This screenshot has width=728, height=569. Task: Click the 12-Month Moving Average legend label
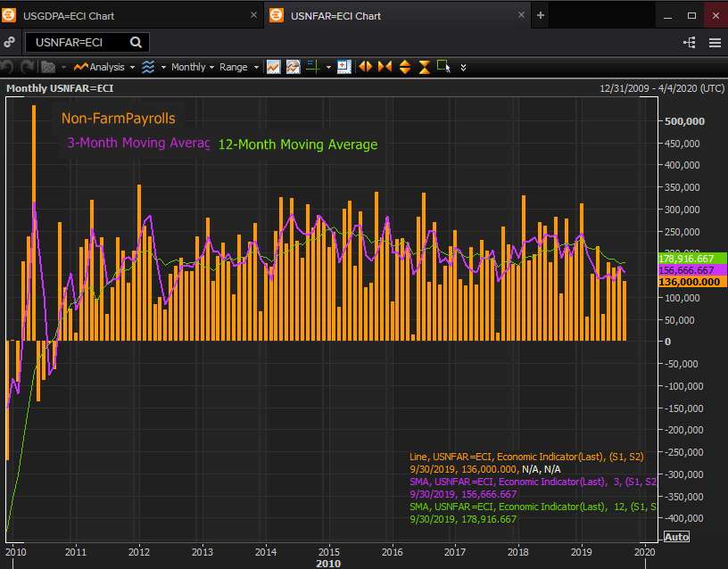[297, 144]
